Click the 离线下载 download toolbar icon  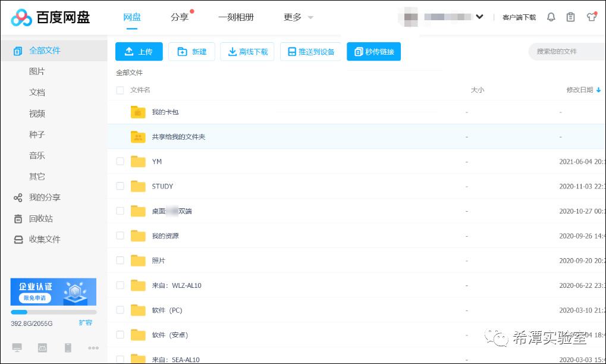pyautogui.click(x=231, y=52)
